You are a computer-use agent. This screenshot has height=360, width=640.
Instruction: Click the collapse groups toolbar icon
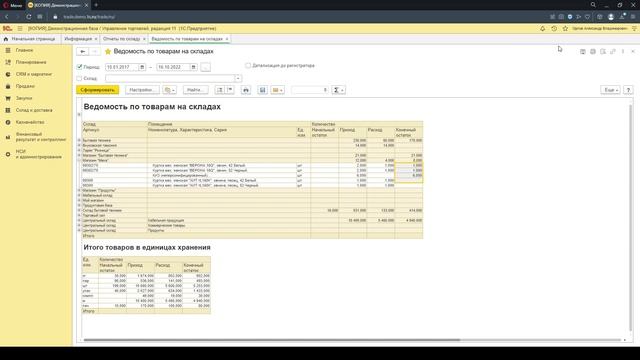pos(230,90)
